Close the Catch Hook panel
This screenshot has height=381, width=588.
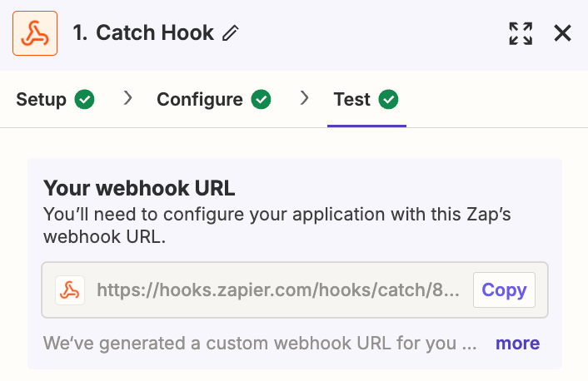pos(562,33)
